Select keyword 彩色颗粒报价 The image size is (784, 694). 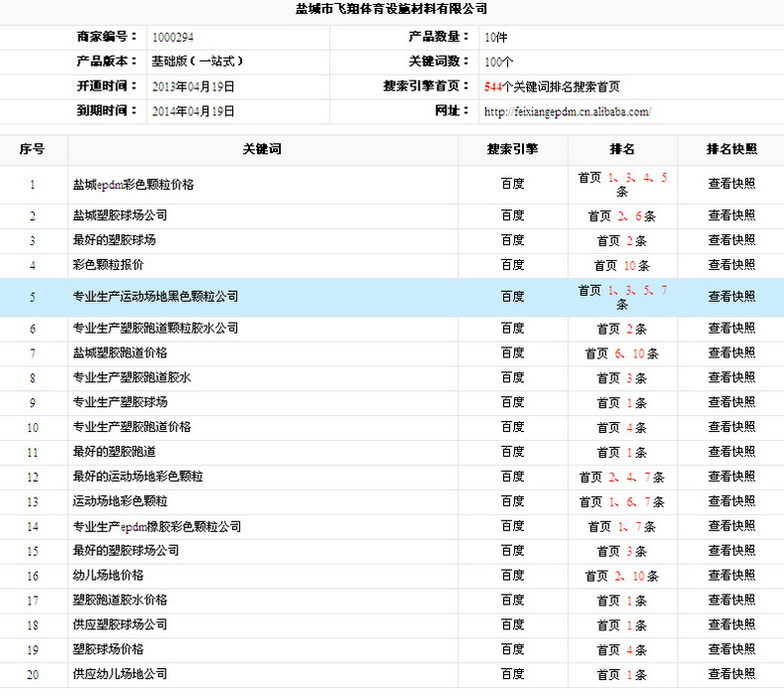[108, 265]
